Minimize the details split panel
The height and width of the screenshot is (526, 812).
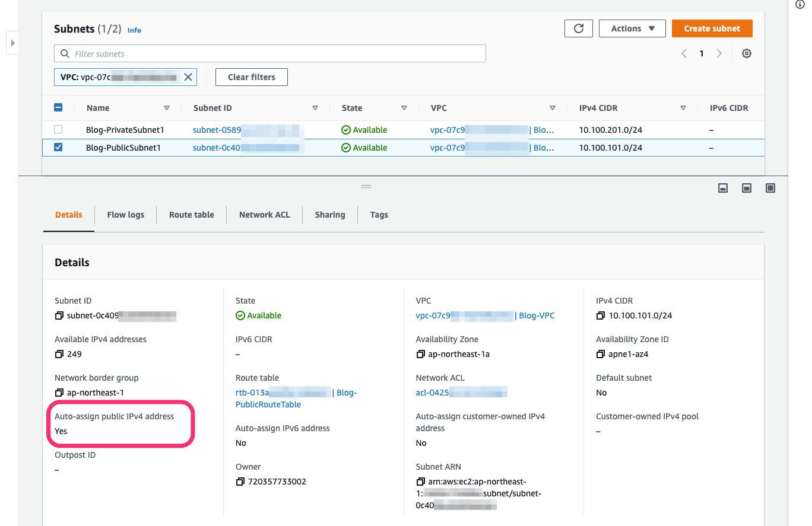tap(723, 188)
